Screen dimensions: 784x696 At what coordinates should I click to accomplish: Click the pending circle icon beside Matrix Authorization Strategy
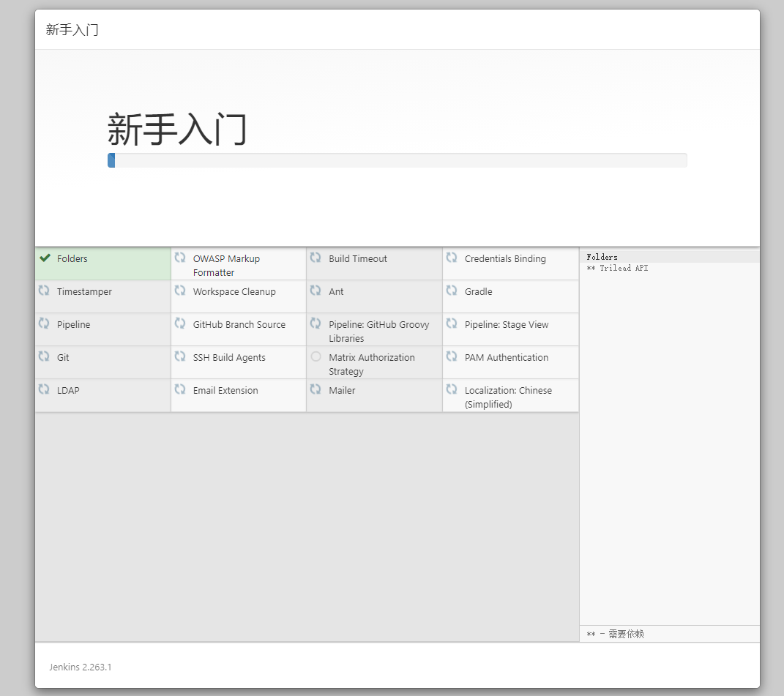tap(316, 356)
